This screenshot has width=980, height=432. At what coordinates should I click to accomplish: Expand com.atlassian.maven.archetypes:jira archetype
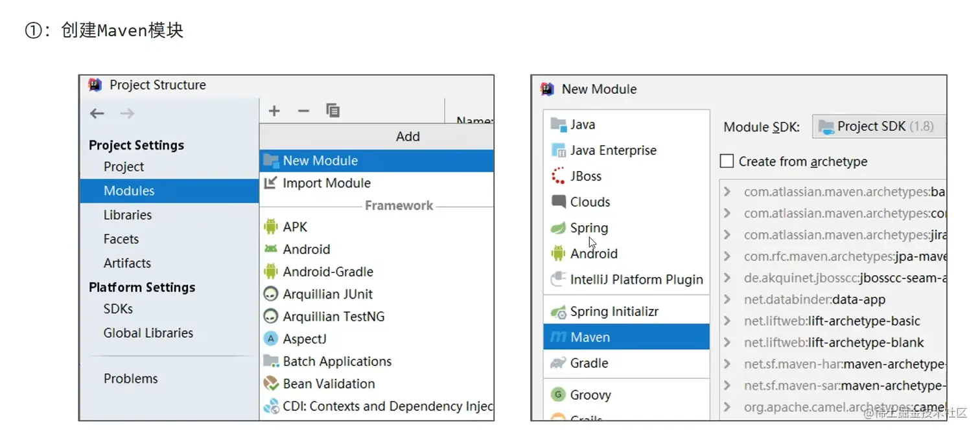click(x=727, y=234)
